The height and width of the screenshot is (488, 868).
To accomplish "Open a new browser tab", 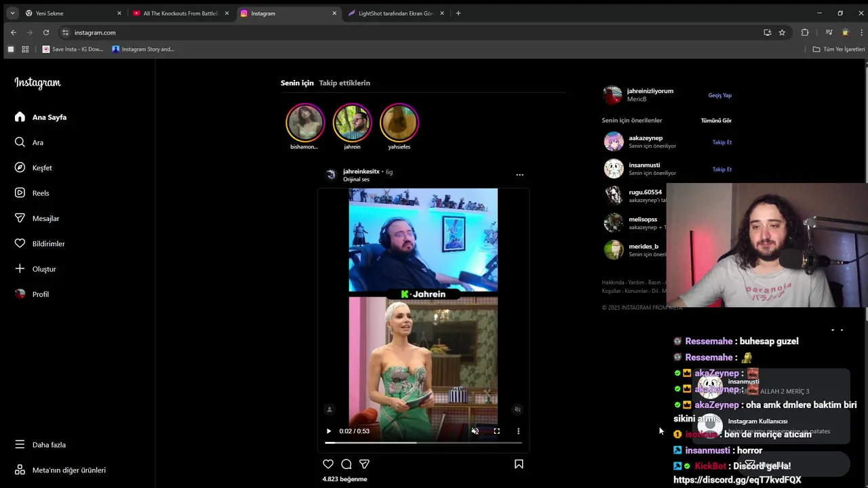I will pyautogui.click(x=458, y=13).
